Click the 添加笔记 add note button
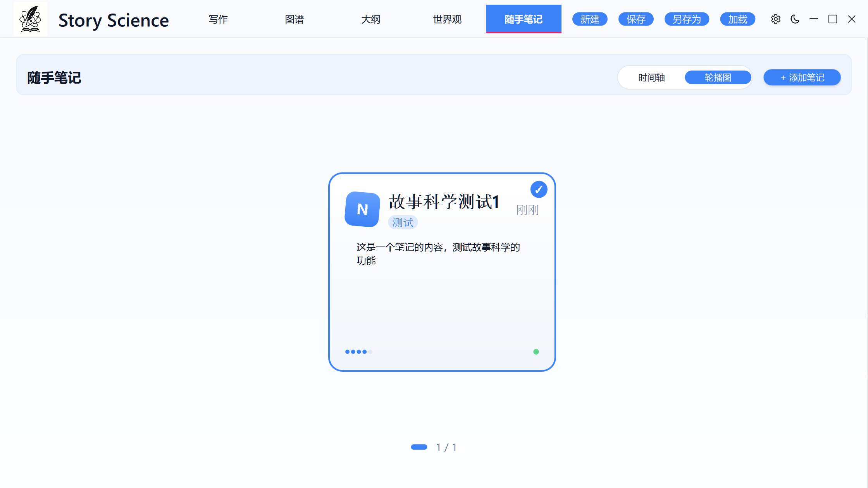Screen dimensions: 868x488 (802, 78)
